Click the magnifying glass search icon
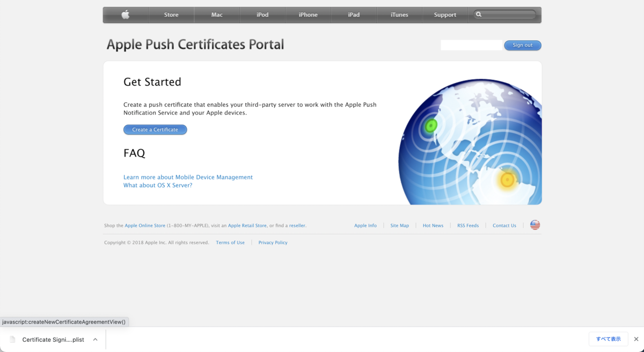 pos(479,15)
